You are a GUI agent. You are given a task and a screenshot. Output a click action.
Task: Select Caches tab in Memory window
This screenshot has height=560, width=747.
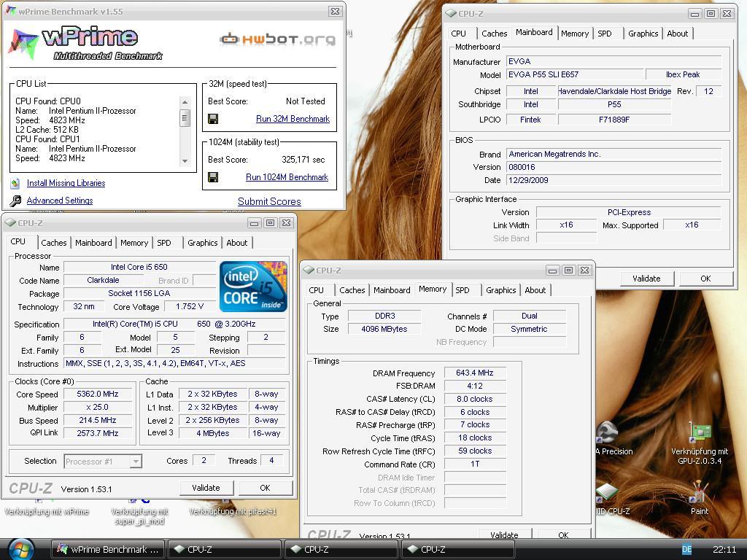point(352,290)
